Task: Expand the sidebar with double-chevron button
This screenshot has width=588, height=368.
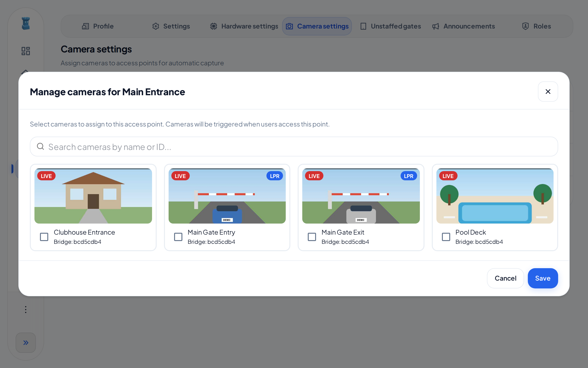Action: tap(26, 343)
